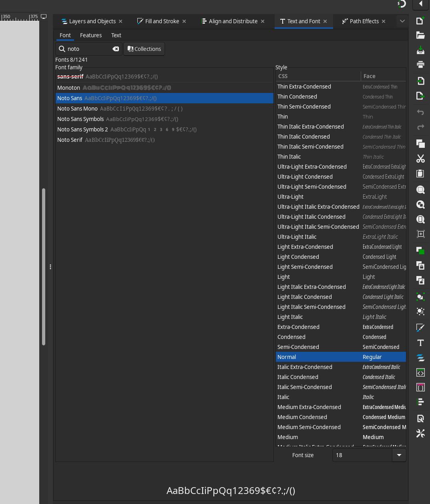Expand the hidden panel tabs chevron

[x=402, y=21]
